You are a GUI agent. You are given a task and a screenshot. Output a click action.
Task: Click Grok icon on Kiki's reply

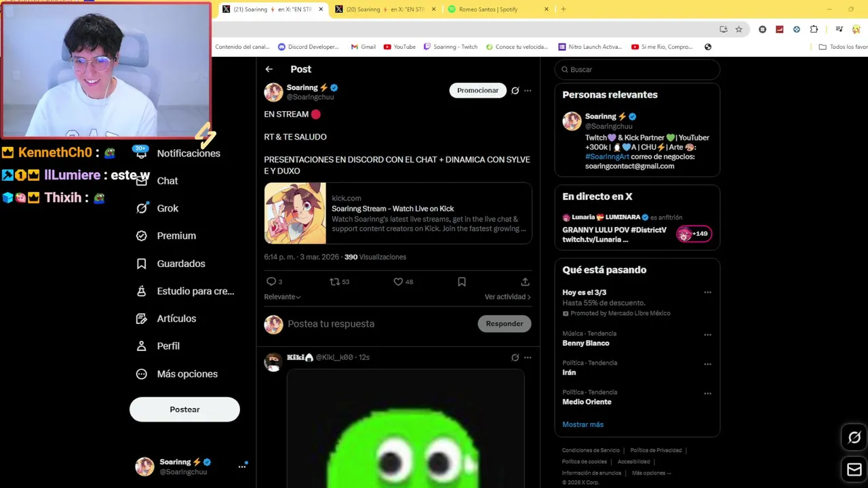tap(515, 357)
